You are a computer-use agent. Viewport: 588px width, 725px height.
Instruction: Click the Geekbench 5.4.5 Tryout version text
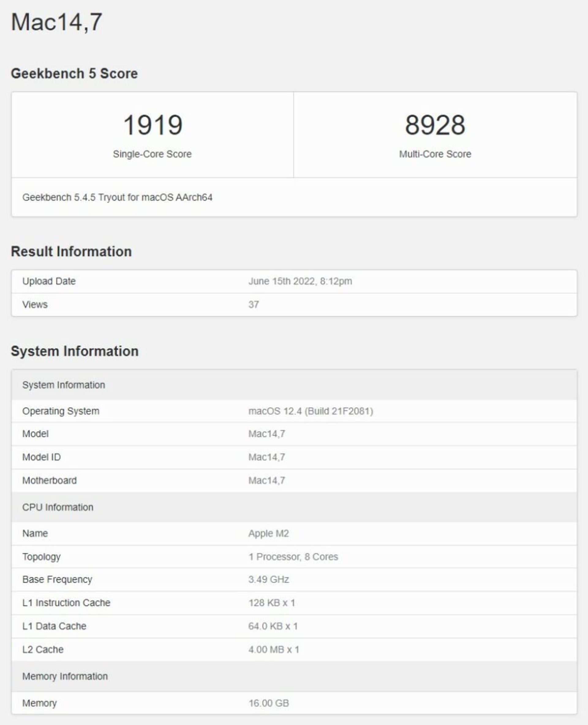(x=117, y=197)
